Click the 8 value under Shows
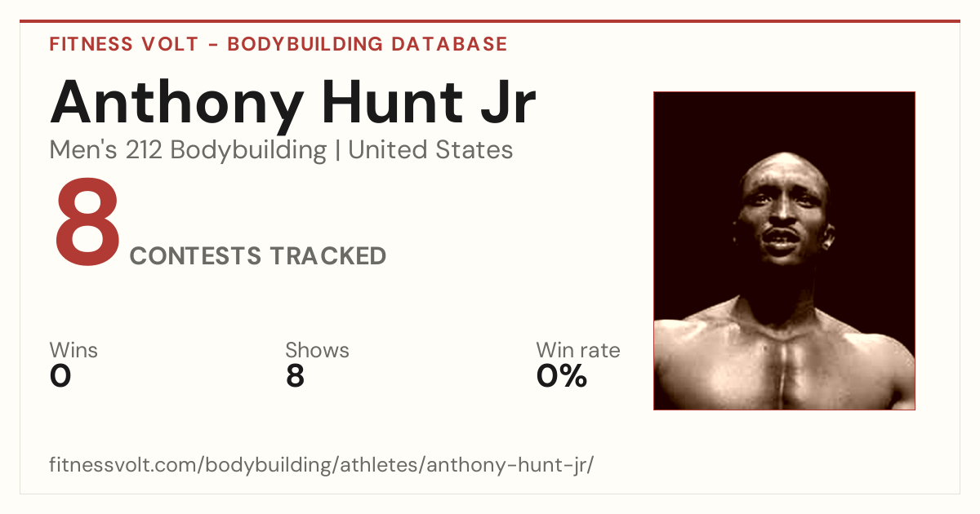 (x=295, y=376)
